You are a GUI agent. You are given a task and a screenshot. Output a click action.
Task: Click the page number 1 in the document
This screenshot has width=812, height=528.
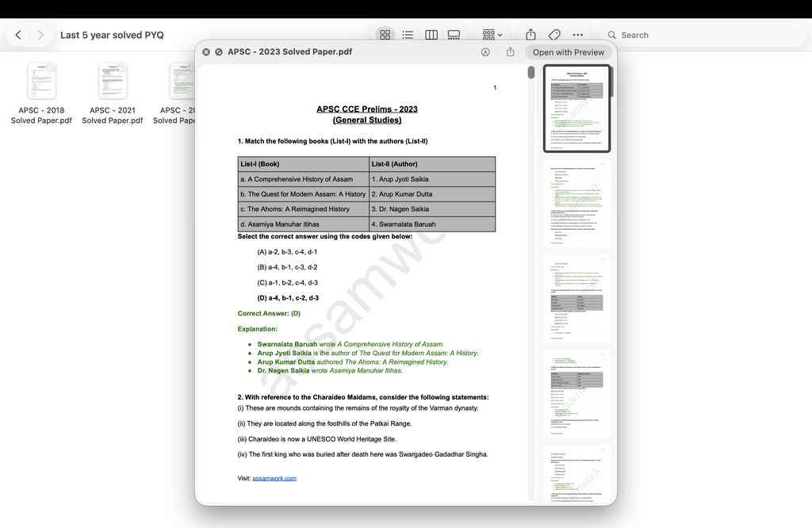tap(495, 88)
